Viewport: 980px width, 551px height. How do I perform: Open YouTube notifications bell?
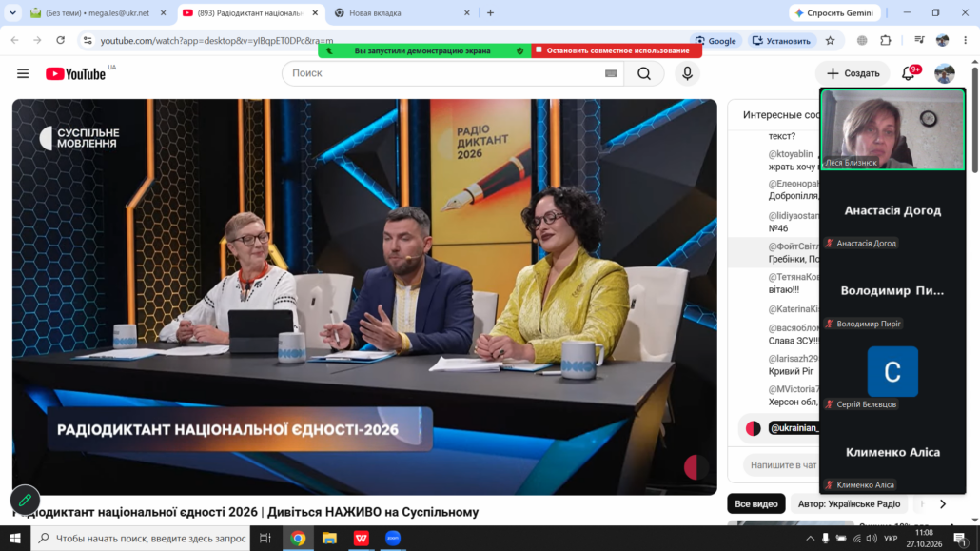tap(908, 74)
